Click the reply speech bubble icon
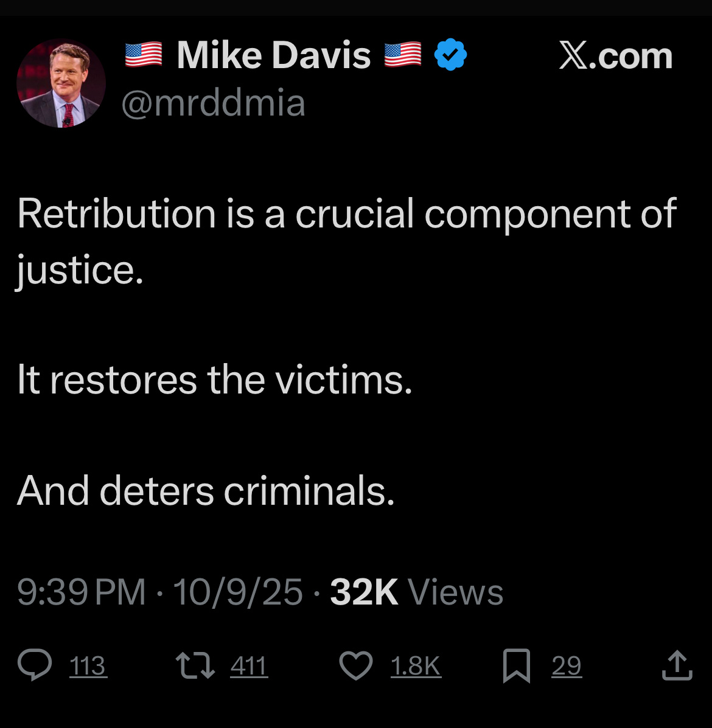The height and width of the screenshot is (728, 712). [35, 665]
